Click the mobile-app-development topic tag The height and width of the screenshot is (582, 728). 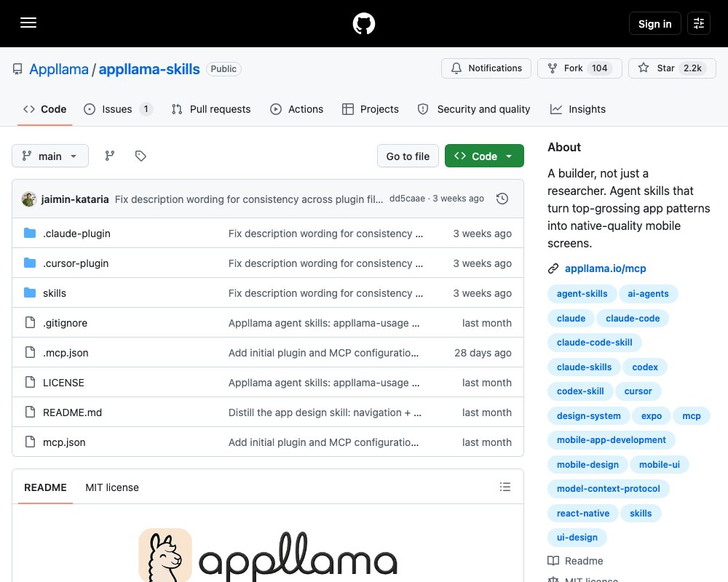[x=611, y=440]
